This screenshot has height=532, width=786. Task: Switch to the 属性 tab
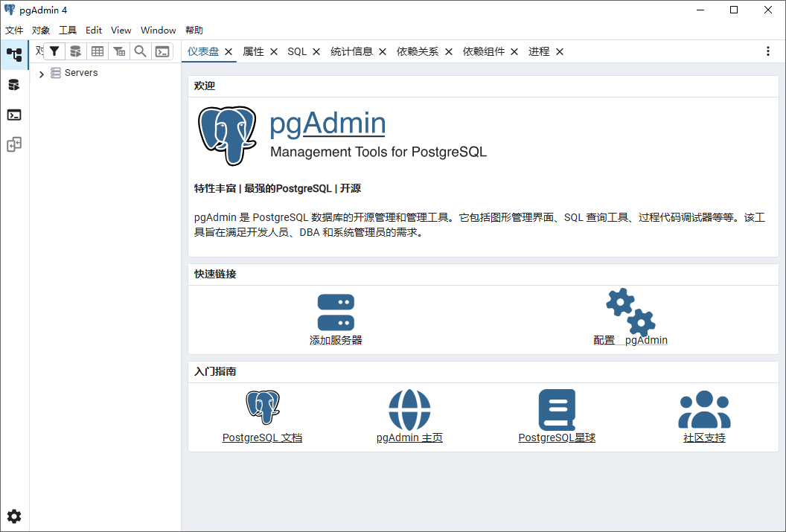coord(253,51)
